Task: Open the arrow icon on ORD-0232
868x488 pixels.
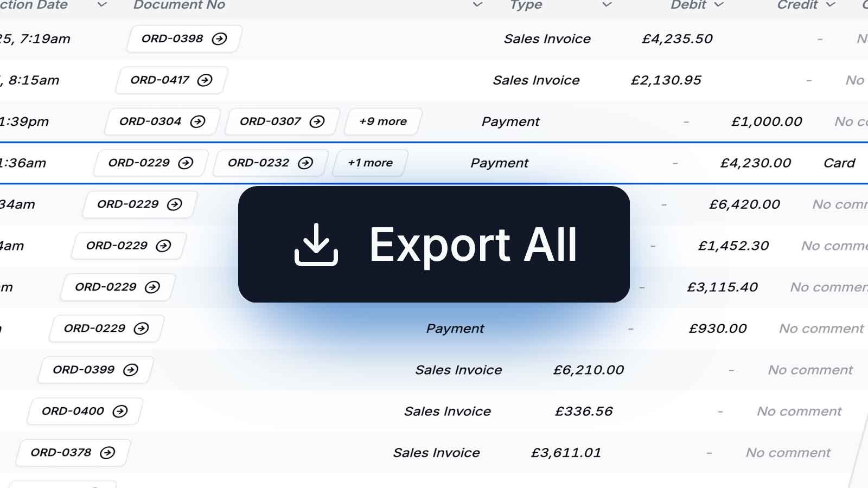Action: 305,163
